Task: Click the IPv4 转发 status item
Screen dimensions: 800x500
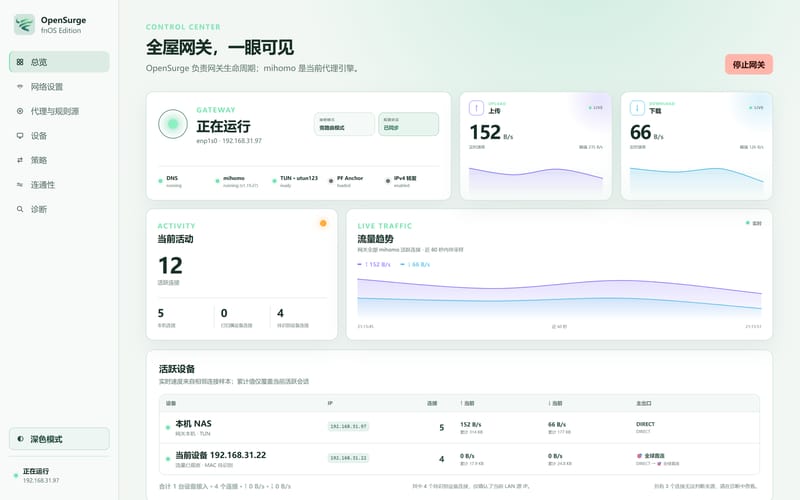Action: tap(402, 181)
